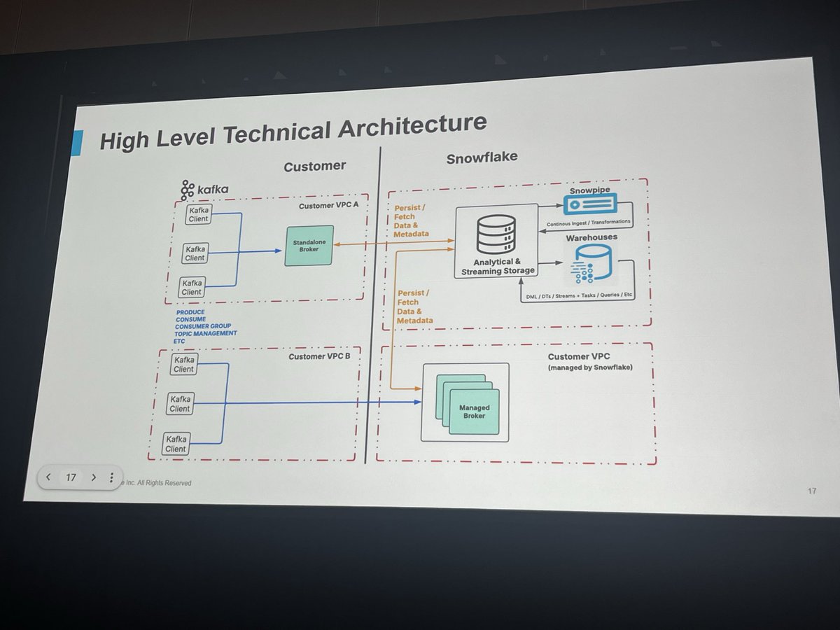The width and height of the screenshot is (840, 630).
Task: Select the database icon for Analytical & Streaming Storage
Action: [x=496, y=234]
